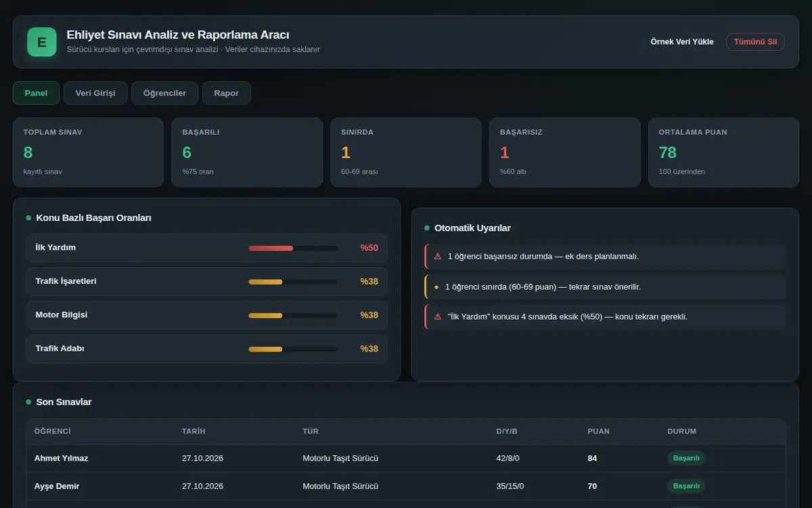
Task: Select student name Ahmet Yılmaz
Action: click(x=62, y=459)
